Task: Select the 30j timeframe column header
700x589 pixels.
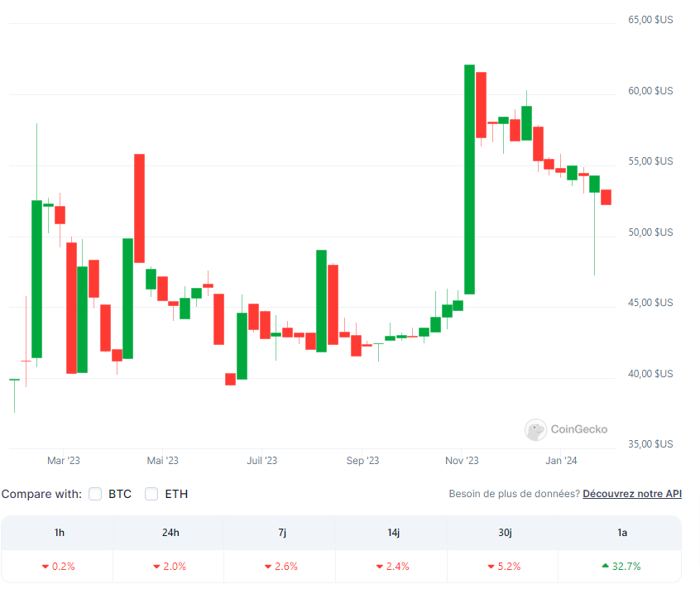Action: (x=505, y=533)
